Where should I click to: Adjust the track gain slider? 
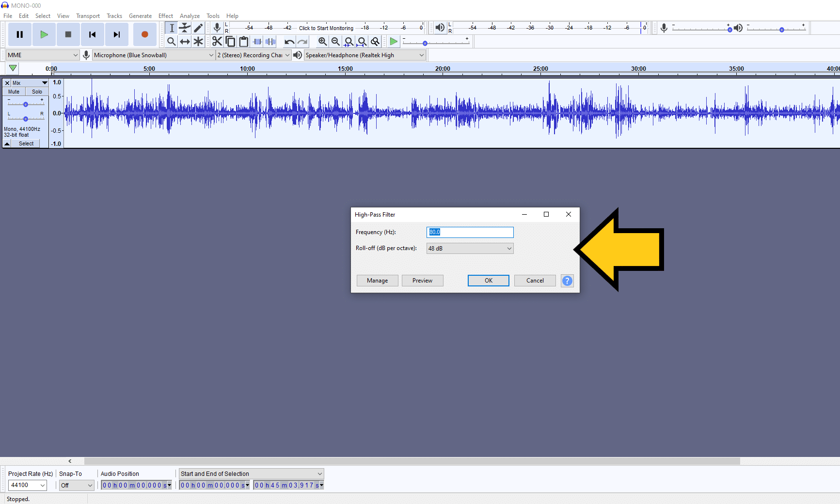pyautogui.click(x=25, y=103)
